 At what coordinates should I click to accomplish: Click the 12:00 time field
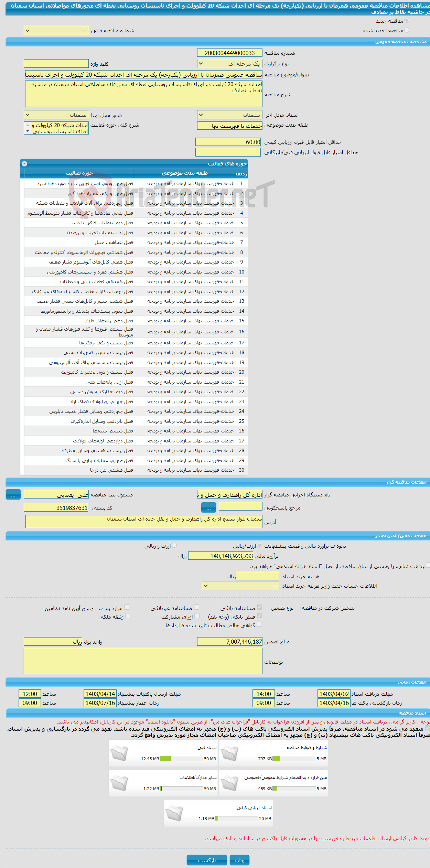click(x=30, y=694)
